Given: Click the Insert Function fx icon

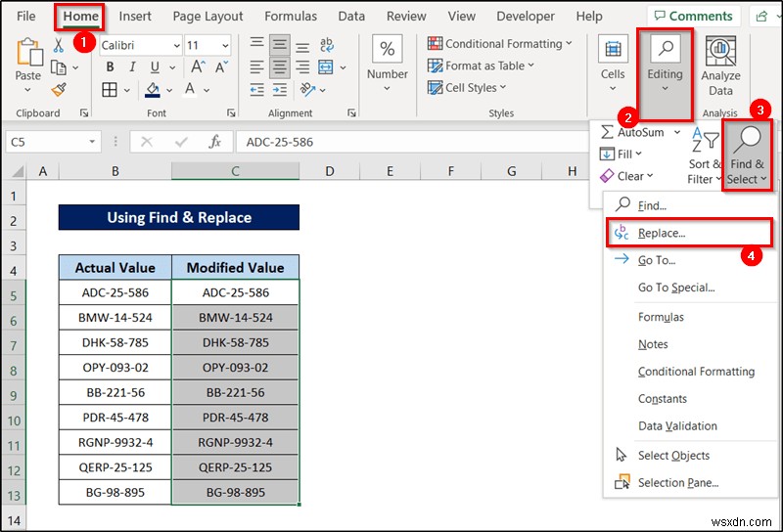Looking at the screenshot, I should coord(214,142).
